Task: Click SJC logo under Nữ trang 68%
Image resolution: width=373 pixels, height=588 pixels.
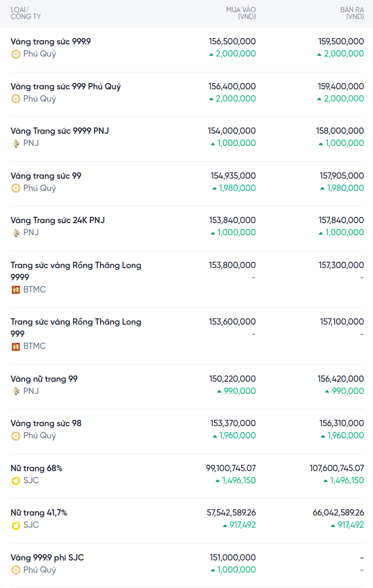Action: pos(16,481)
